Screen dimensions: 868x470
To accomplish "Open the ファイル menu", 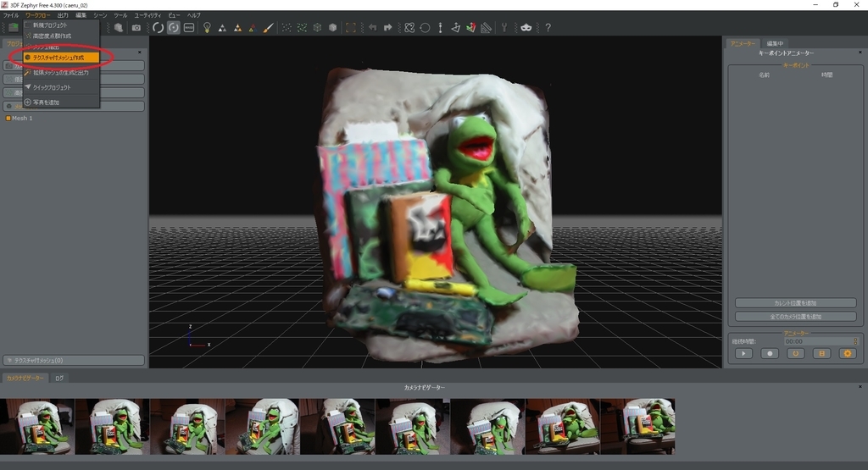I will pyautogui.click(x=10, y=15).
